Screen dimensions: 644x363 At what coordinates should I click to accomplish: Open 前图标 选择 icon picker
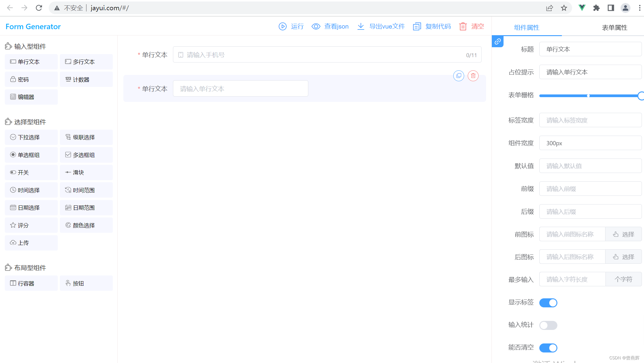pyautogui.click(x=623, y=234)
